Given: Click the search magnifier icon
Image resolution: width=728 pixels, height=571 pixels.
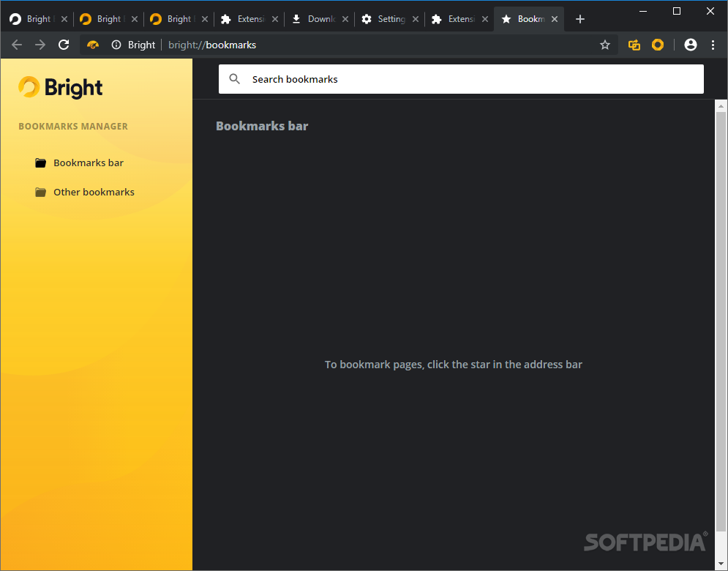Looking at the screenshot, I should tap(234, 79).
